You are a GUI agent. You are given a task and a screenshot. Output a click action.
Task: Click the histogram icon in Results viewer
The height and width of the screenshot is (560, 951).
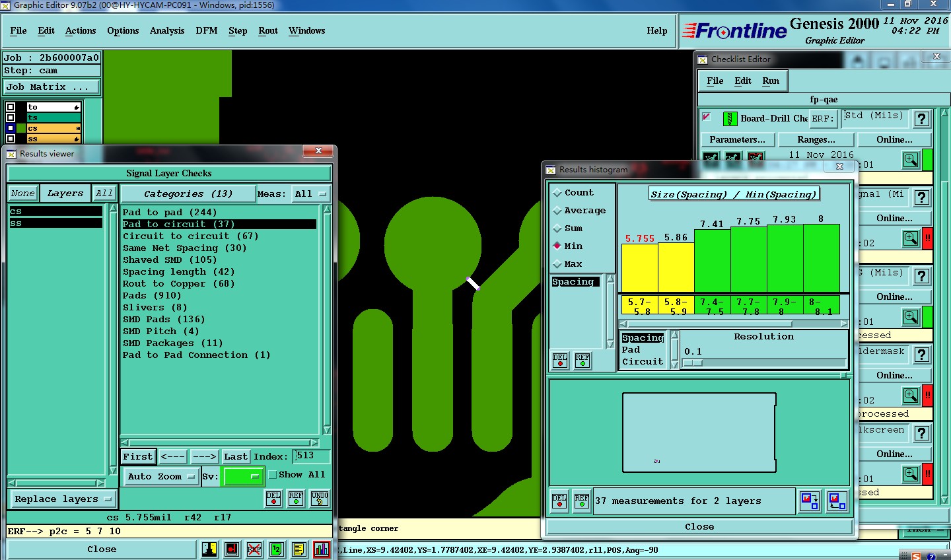pyautogui.click(x=322, y=549)
